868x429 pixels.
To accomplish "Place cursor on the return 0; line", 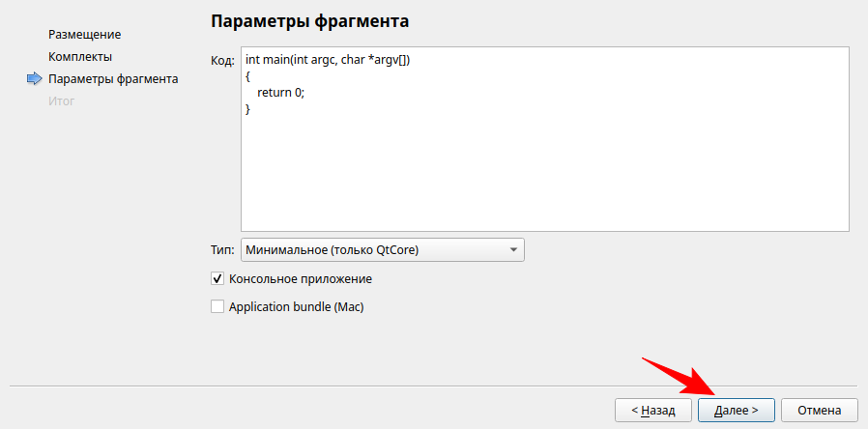I will click(x=280, y=92).
